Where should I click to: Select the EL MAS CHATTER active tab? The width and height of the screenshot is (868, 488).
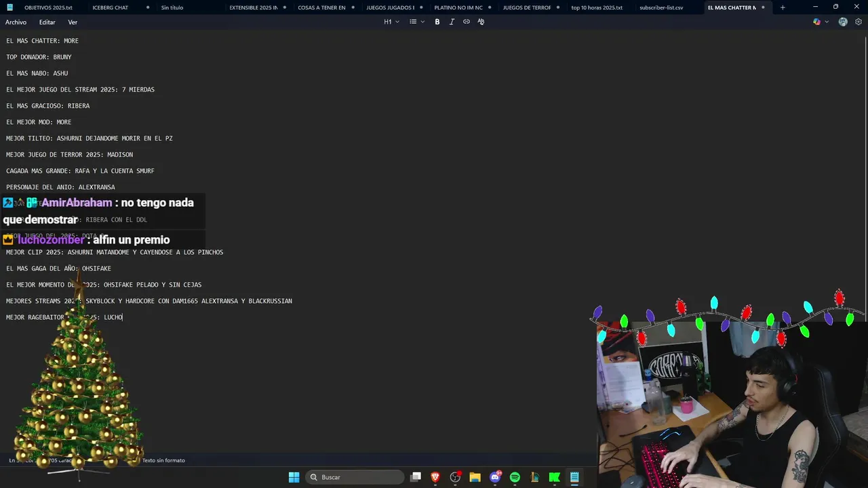[x=736, y=7]
